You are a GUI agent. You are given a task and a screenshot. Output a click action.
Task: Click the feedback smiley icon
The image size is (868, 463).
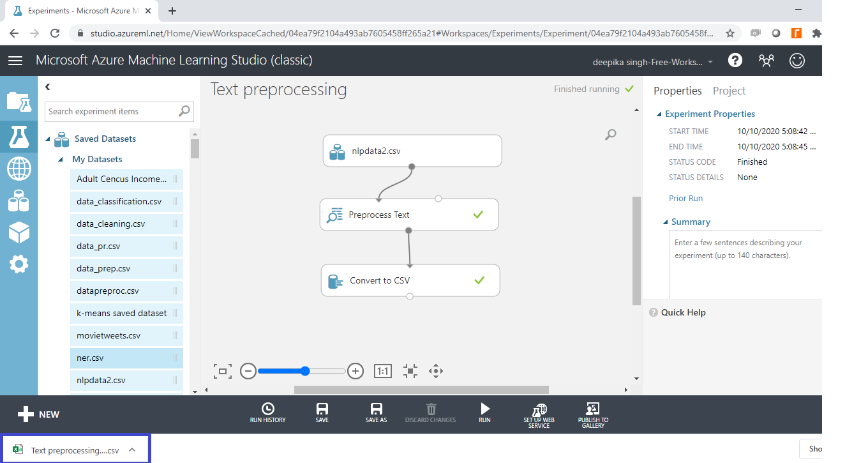coord(797,61)
